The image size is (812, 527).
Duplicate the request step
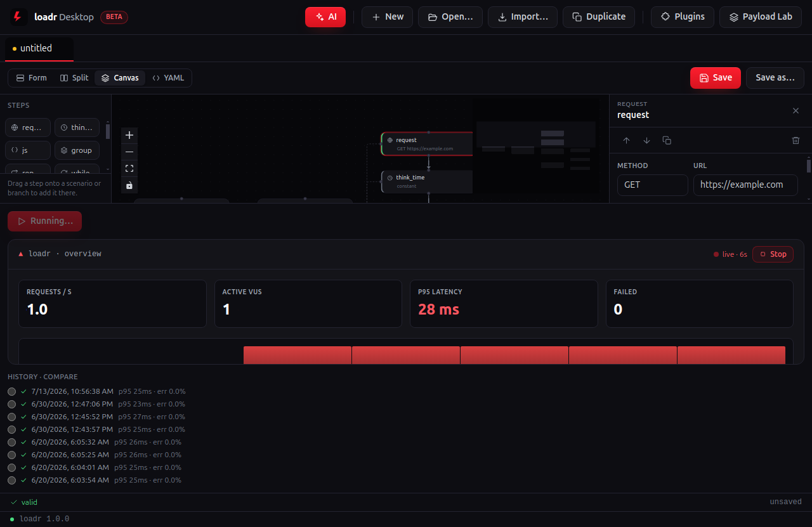point(667,140)
